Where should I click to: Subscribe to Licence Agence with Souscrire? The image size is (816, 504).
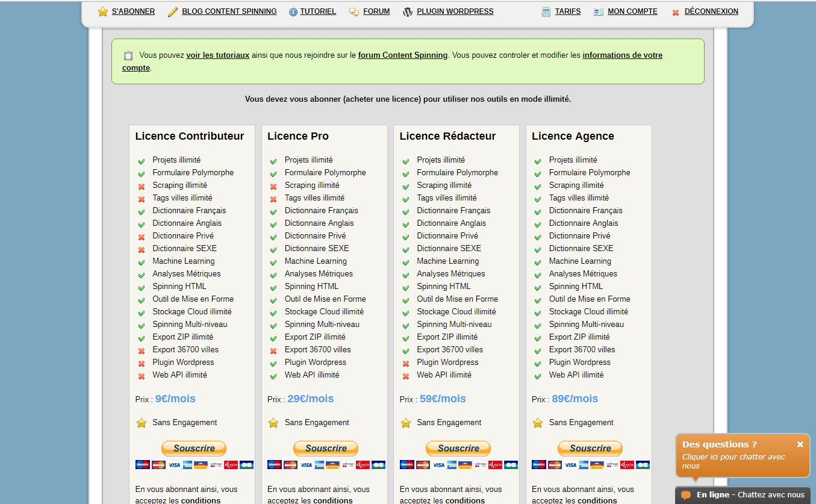590,449
